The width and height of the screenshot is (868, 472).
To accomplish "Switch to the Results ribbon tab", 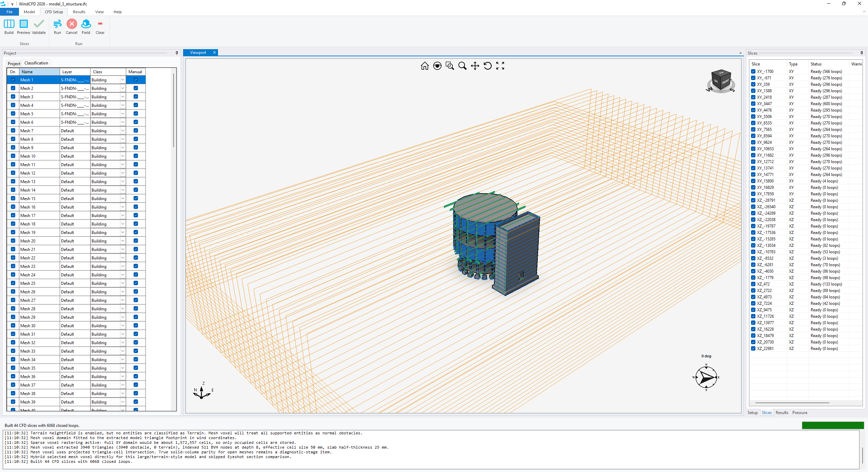I will click(x=79, y=12).
